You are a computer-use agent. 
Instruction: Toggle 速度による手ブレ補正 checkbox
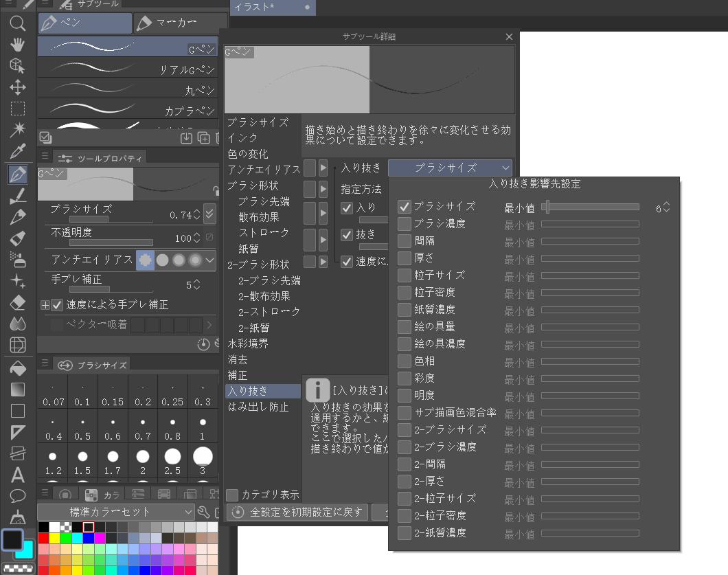(57, 305)
